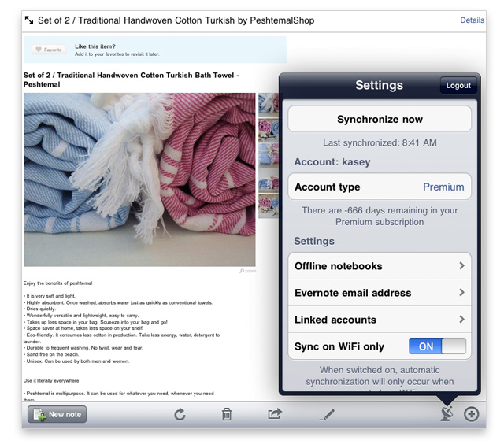Viewport: 504px width, 444px height.
Task: Delete the note with the trash icon
Action: (227, 414)
